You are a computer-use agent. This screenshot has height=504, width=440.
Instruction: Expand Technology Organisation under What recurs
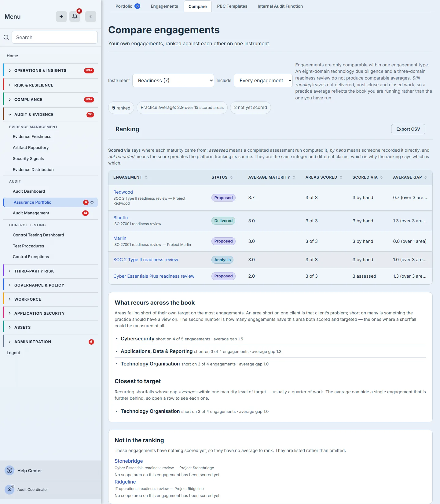[x=270, y=364]
